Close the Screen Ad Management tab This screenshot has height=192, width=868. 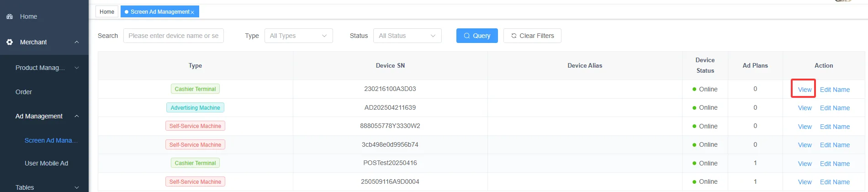click(192, 12)
